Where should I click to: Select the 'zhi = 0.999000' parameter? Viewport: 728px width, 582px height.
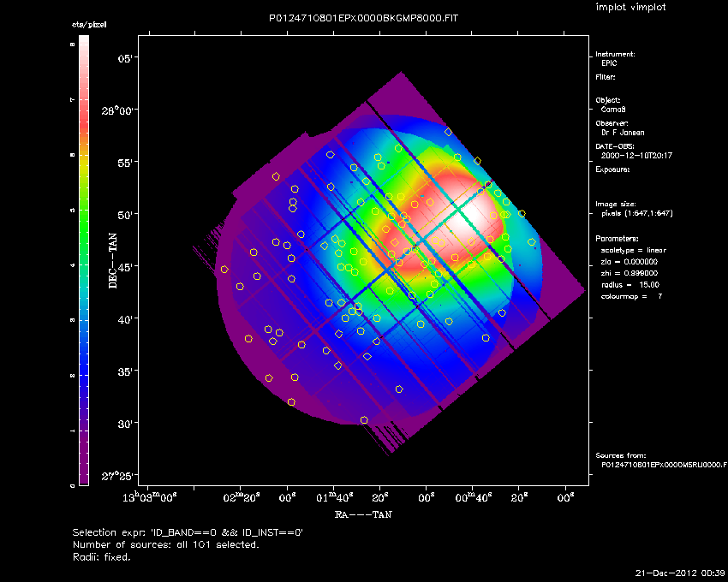tap(630, 273)
